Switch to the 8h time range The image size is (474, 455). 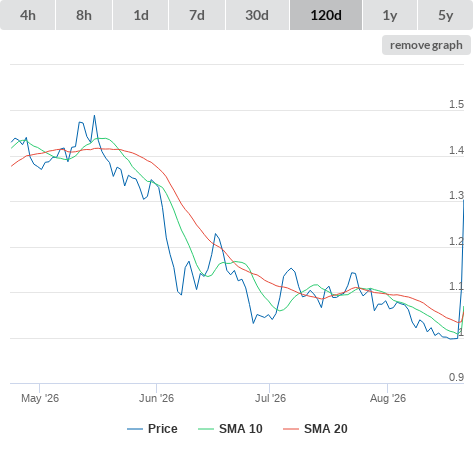coord(84,15)
